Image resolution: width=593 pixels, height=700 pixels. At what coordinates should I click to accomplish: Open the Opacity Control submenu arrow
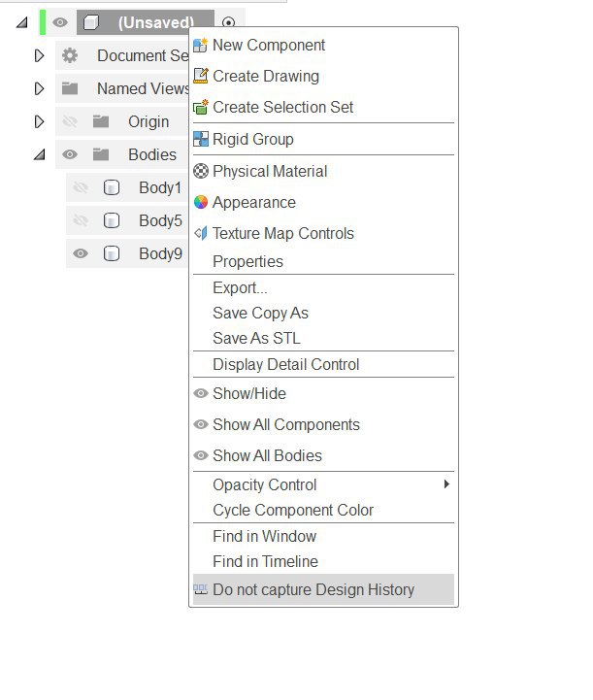[x=446, y=484]
